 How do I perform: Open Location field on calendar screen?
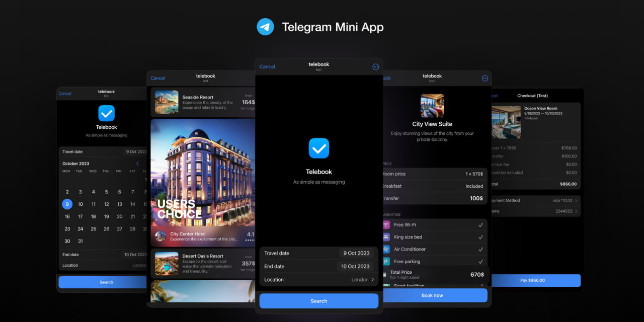click(103, 265)
